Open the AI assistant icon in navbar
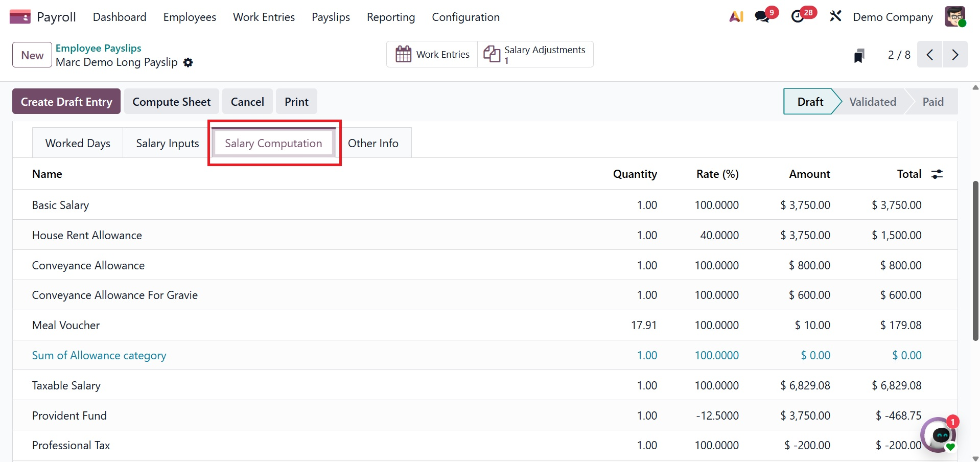This screenshot has width=980, height=462. [x=736, y=17]
